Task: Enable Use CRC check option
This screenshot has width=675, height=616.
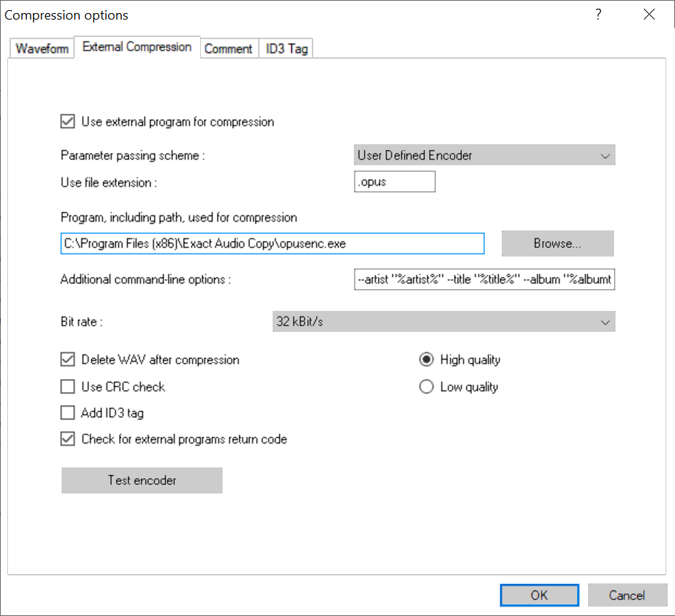Action: (68, 387)
